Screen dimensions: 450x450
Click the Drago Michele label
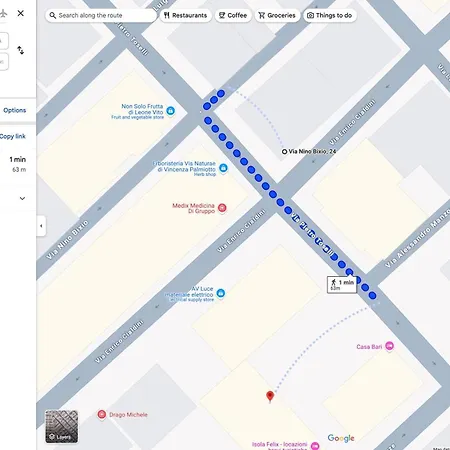pos(128,415)
